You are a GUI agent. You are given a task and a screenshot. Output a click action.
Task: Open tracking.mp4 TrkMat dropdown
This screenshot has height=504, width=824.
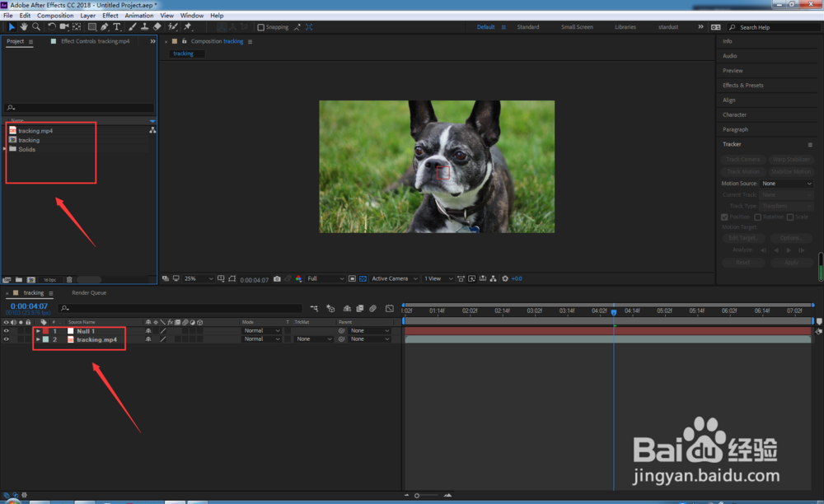[x=314, y=339]
